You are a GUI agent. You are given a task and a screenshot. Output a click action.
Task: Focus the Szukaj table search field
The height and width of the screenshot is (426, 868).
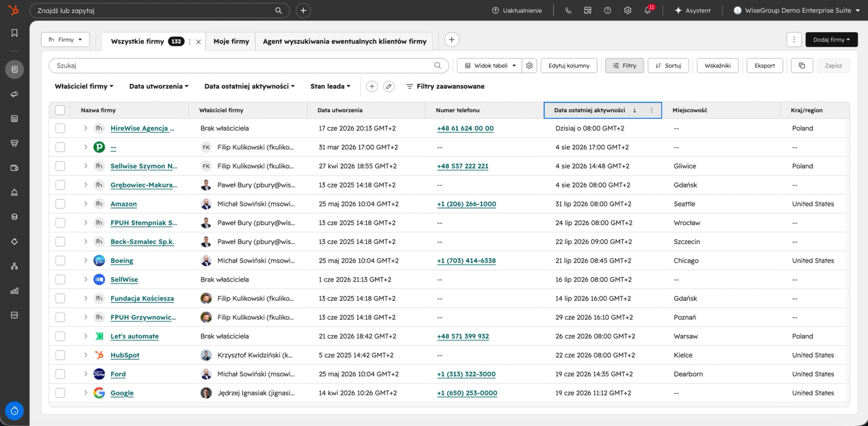point(249,66)
